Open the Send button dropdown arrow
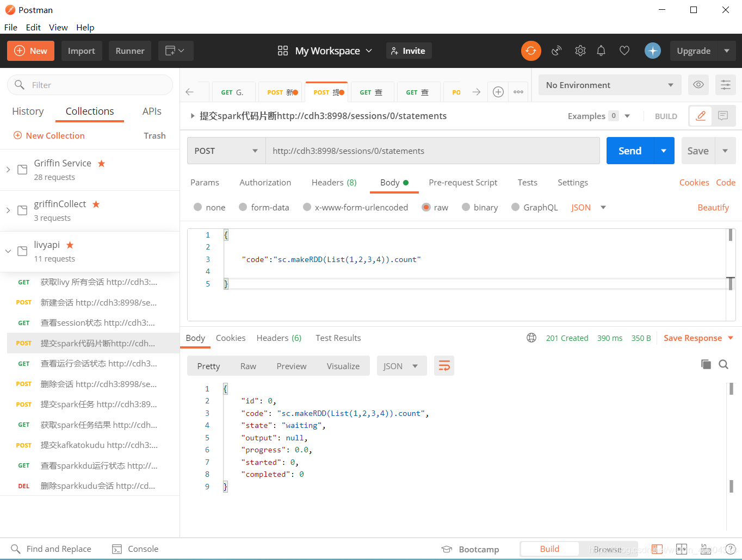 click(x=664, y=151)
